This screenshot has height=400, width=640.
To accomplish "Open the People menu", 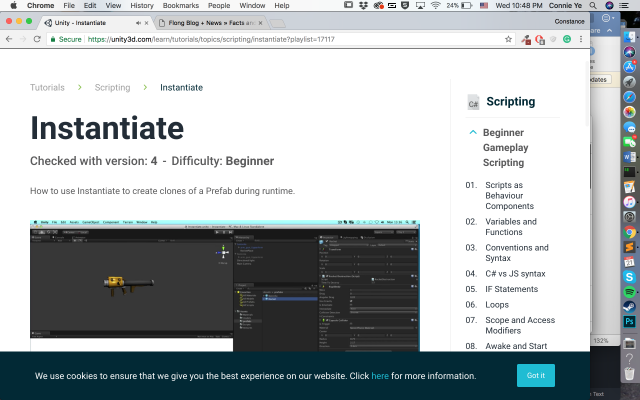I will click(x=219, y=6).
